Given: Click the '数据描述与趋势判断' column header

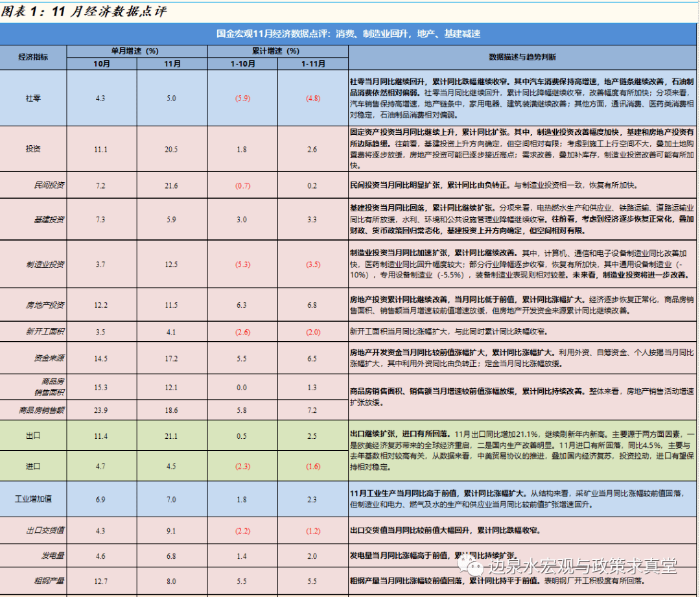Looking at the screenshot, I should tap(522, 57).
